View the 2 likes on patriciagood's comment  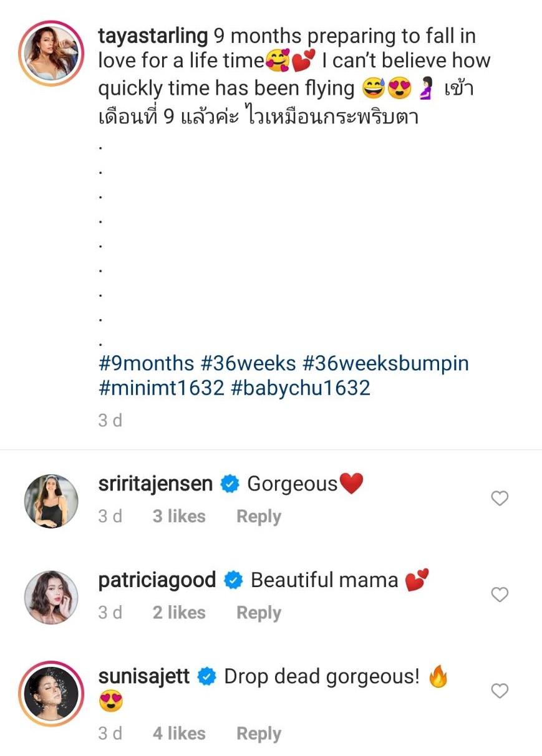[x=179, y=613]
